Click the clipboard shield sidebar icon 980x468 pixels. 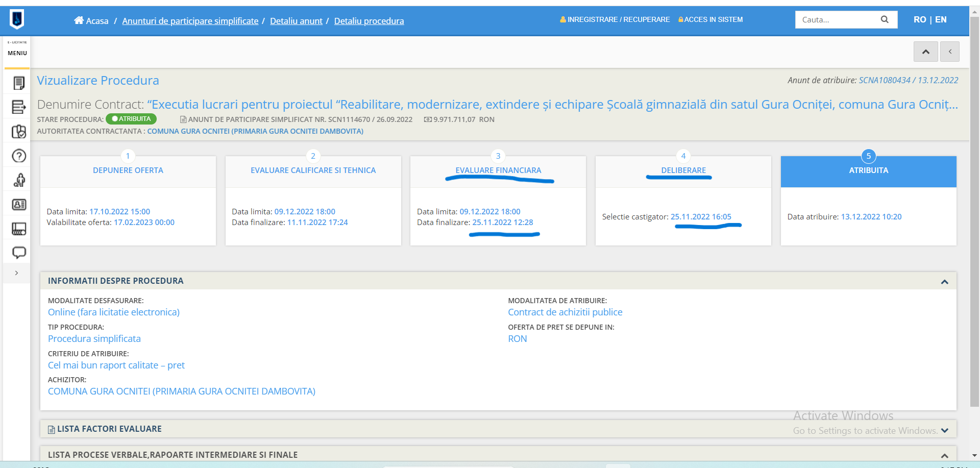click(19, 132)
